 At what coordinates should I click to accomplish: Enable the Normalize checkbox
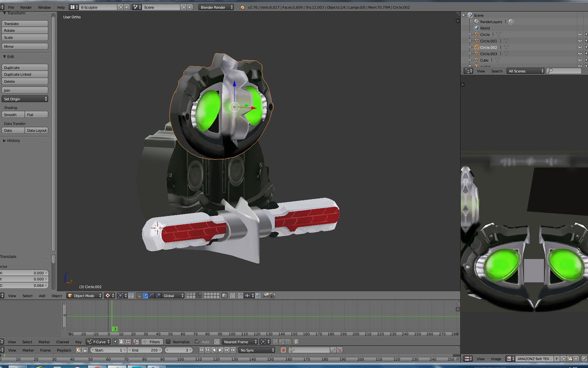click(168, 342)
